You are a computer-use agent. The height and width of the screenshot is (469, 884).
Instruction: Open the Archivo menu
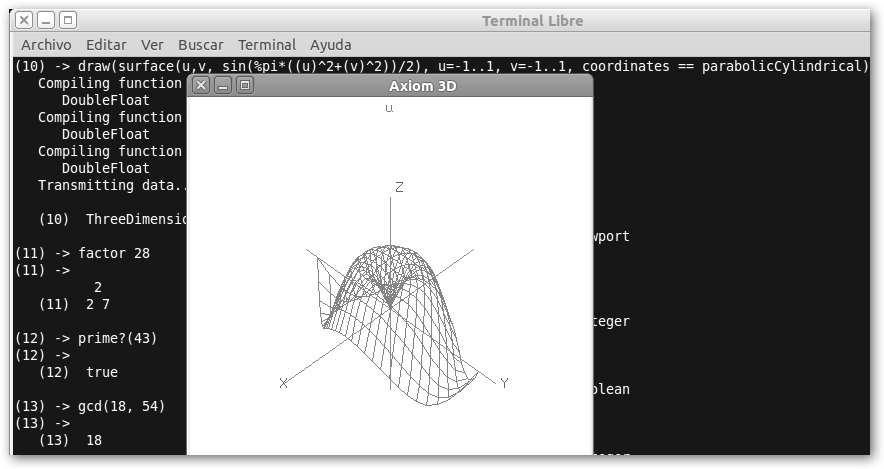[x=46, y=45]
